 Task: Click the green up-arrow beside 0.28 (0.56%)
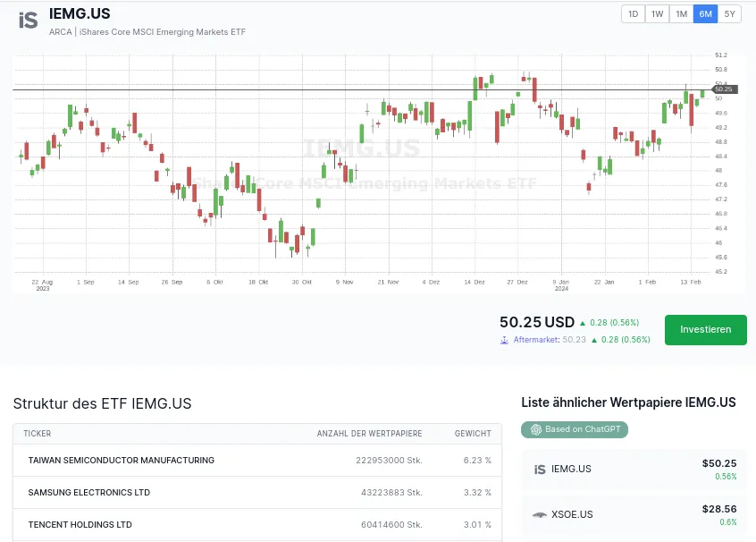pos(582,323)
